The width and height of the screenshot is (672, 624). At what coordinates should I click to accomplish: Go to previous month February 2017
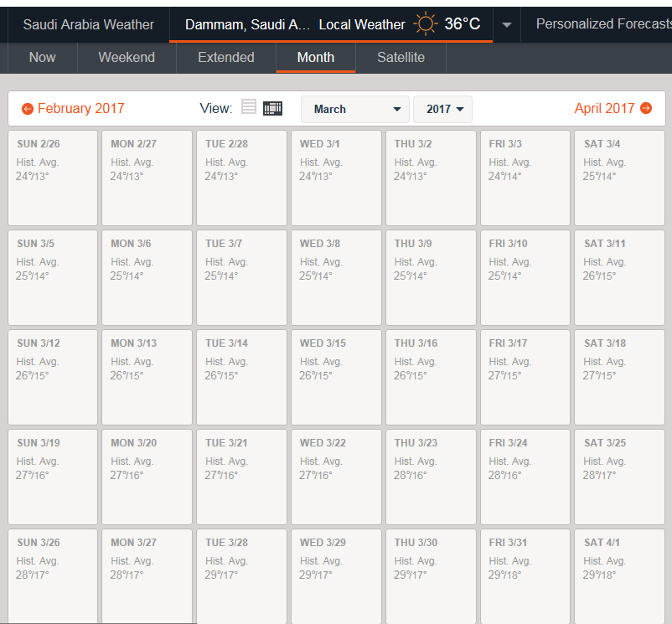[x=80, y=108]
